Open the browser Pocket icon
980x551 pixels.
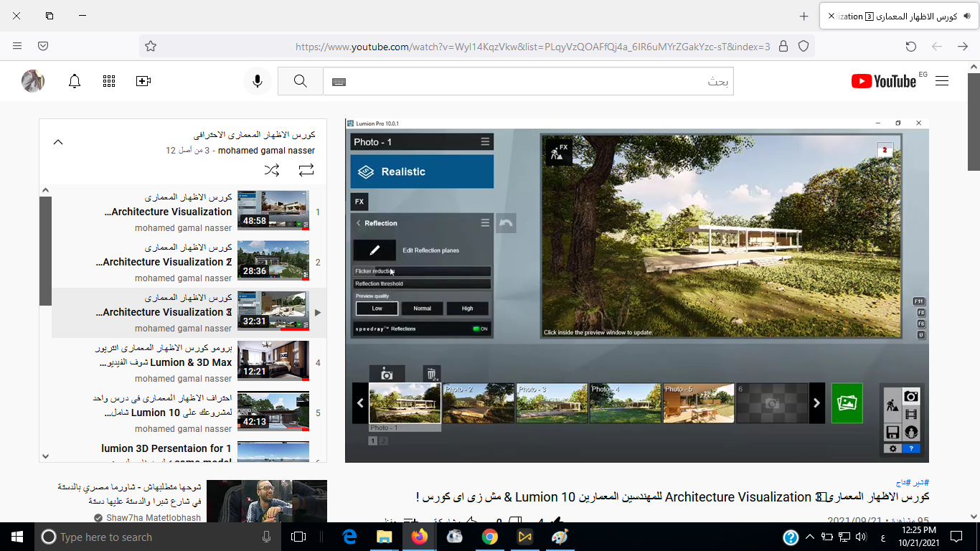[x=43, y=46]
